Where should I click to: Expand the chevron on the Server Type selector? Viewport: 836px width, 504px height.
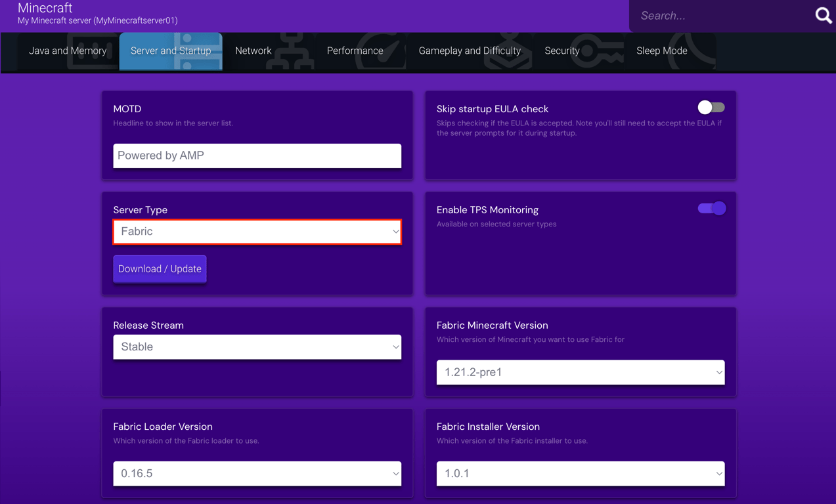[x=395, y=231]
